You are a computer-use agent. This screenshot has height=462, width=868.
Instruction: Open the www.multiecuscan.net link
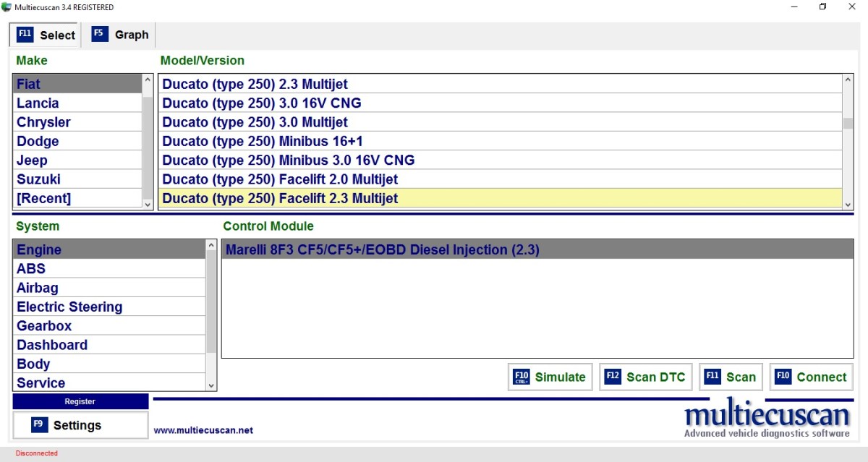(x=203, y=430)
